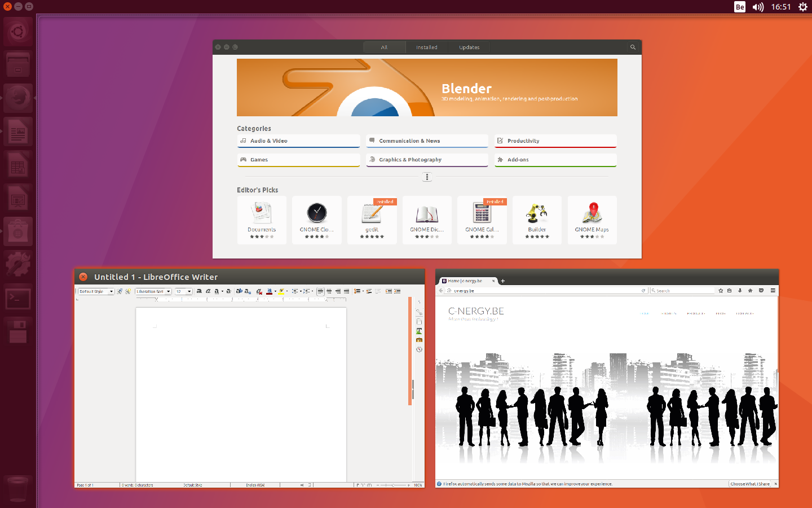Open the Font color dropdown arrow in Writer
This screenshot has width=812, height=508.
[275, 291]
